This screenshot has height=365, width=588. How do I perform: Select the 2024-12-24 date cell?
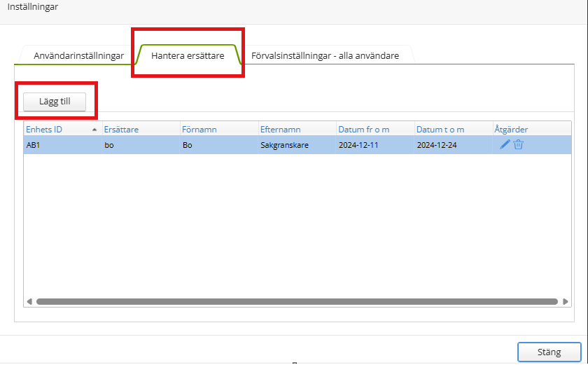click(453, 145)
